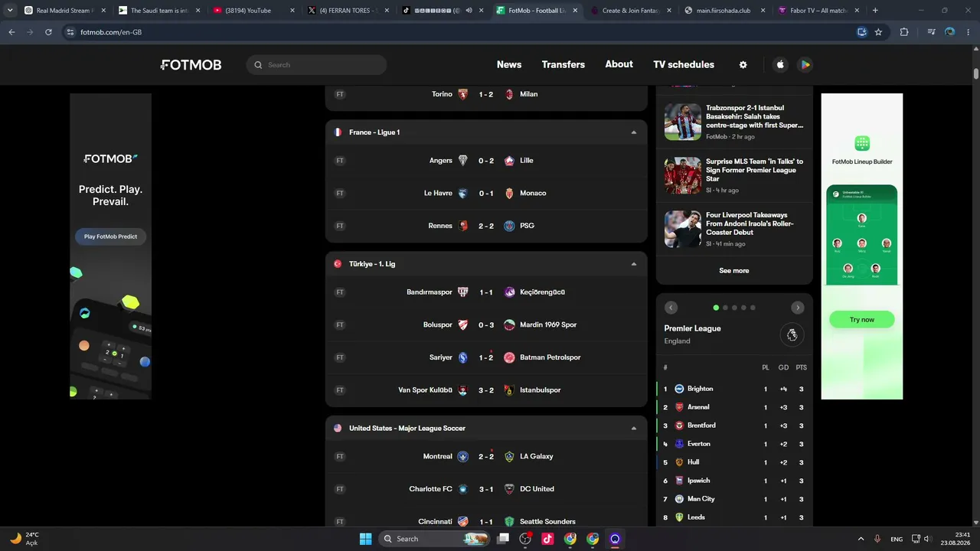Screen dimensions: 980x551
Task: Select the third carousel dot indicator
Action: [734, 308]
